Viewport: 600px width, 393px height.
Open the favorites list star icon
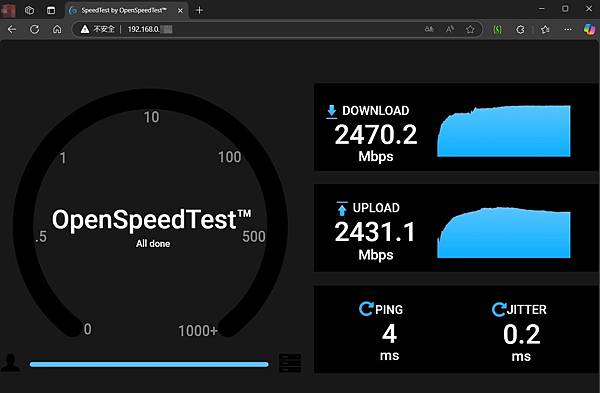pyautogui.click(x=545, y=29)
